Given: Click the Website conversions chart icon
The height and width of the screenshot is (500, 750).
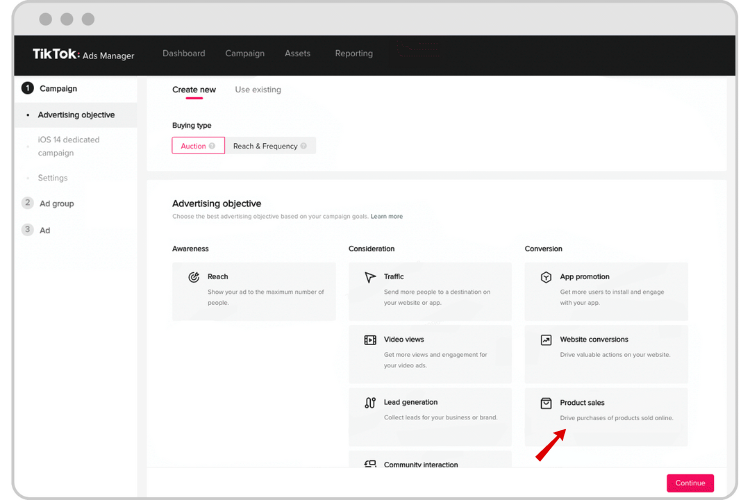Looking at the screenshot, I should point(546,340).
